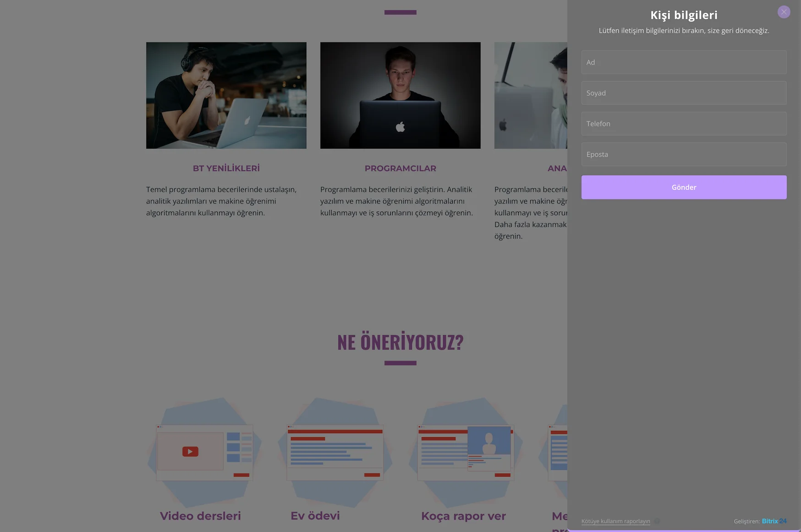Open the Bitrix24 developer logo link
The height and width of the screenshot is (532, 801).
[774, 521]
